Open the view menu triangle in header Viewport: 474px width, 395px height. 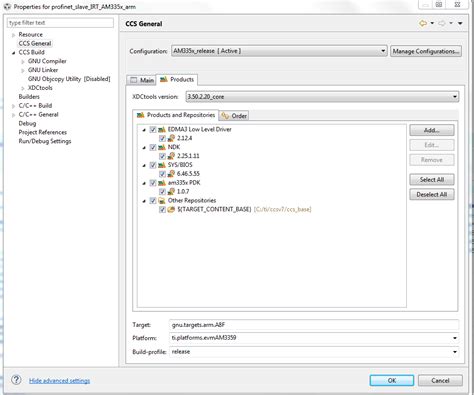click(x=460, y=23)
